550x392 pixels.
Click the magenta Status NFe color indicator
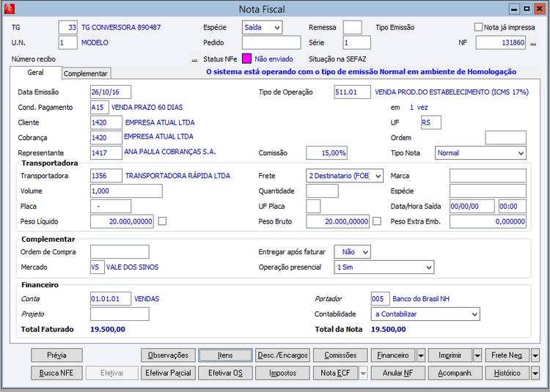point(247,58)
